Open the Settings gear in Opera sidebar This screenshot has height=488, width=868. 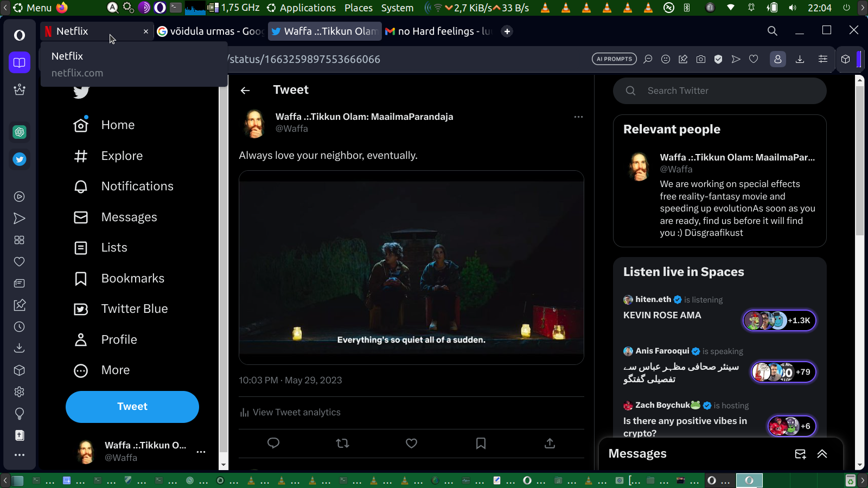[20, 392]
